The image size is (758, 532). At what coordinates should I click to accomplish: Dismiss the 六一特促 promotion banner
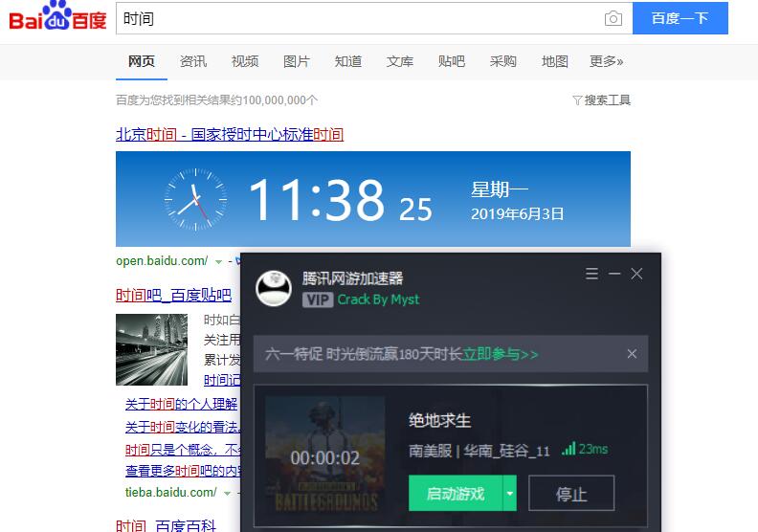pos(632,354)
